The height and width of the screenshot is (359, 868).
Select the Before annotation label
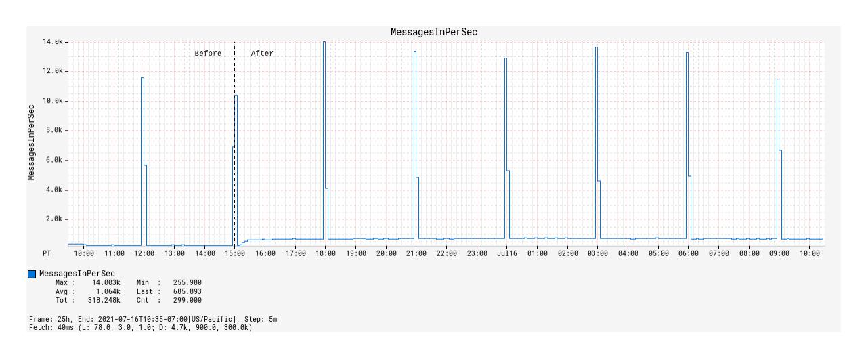point(208,54)
